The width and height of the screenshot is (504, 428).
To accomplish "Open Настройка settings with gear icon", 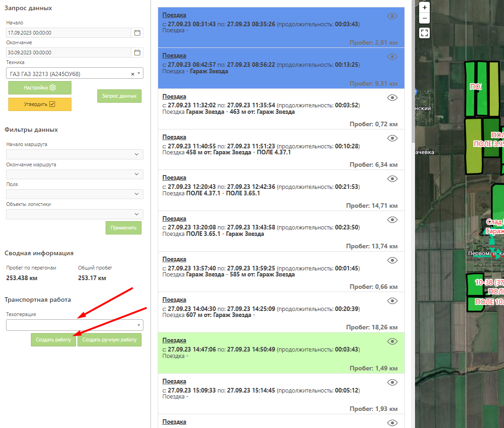I will coord(40,88).
